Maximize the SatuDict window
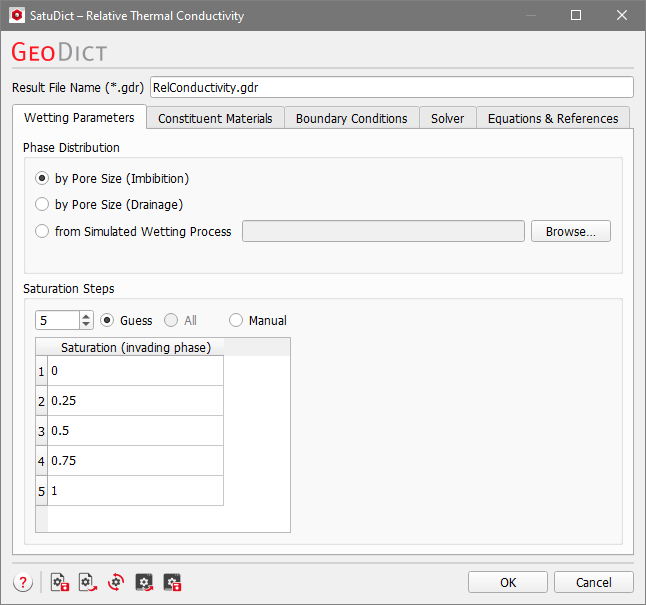This screenshot has height=605, width=646. coord(576,15)
